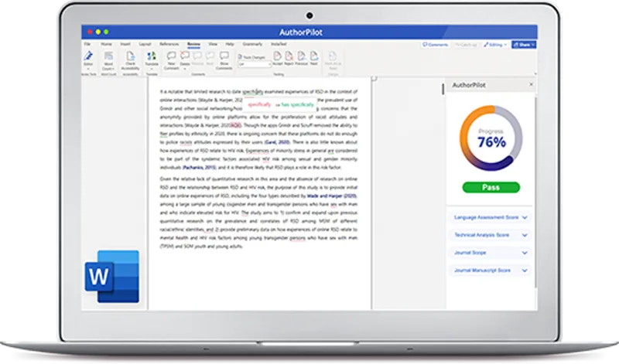The width and height of the screenshot is (619, 364).
Task: Click the green Pass button
Action: pyautogui.click(x=491, y=187)
